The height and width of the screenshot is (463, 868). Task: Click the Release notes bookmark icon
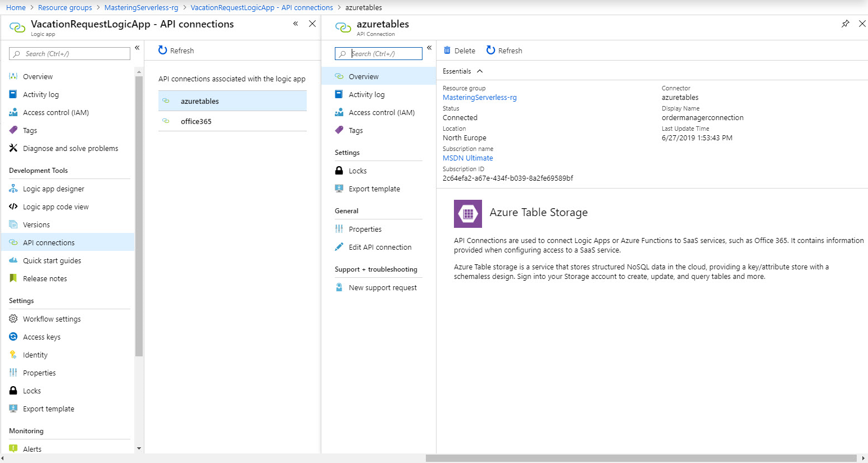click(13, 278)
